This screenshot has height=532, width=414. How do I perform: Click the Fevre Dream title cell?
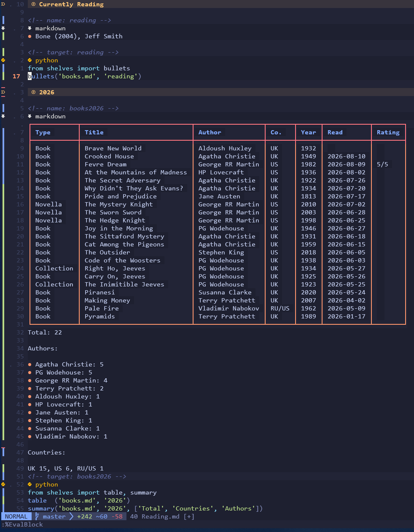point(105,164)
